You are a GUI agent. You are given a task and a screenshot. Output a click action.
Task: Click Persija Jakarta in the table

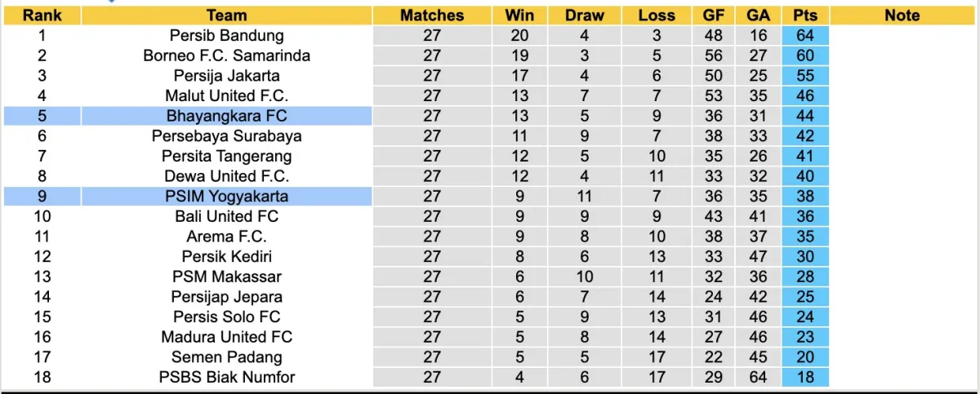tap(227, 76)
